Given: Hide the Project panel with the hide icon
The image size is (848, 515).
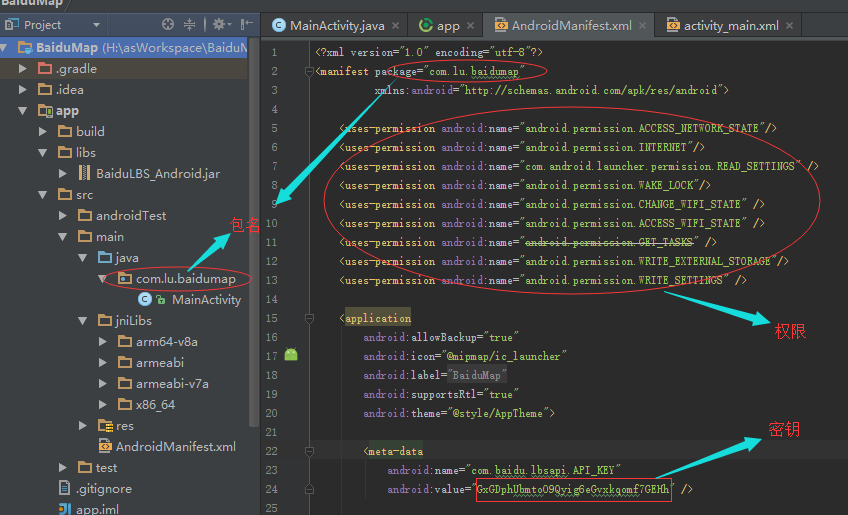Looking at the screenshot, I should [x=247, y=24].
